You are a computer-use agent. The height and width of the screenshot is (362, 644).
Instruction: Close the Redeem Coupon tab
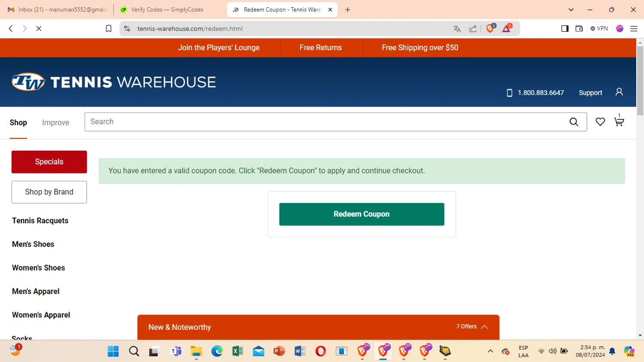click(330, 9)
